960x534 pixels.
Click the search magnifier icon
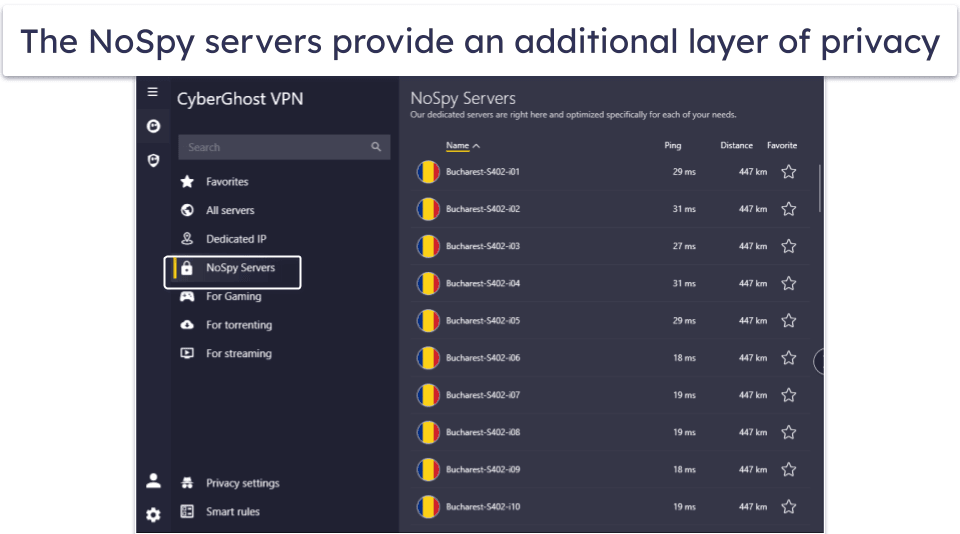click(x=376, y=147)
